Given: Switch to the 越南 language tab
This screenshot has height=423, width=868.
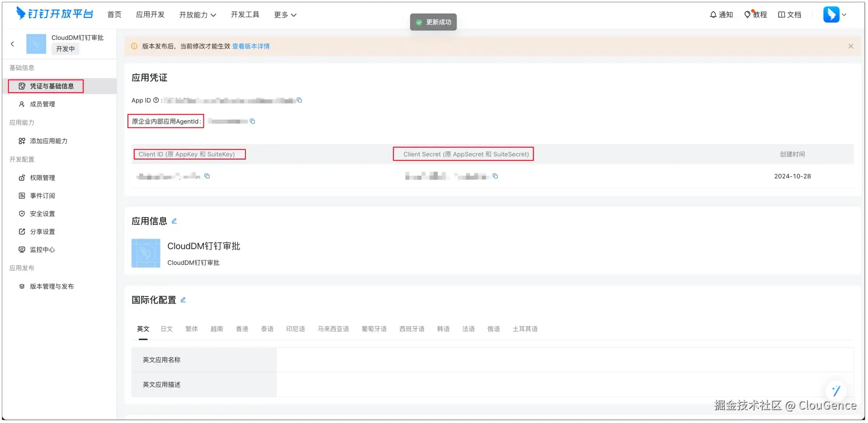Looking at the screenshot, I should pos(217,329).
